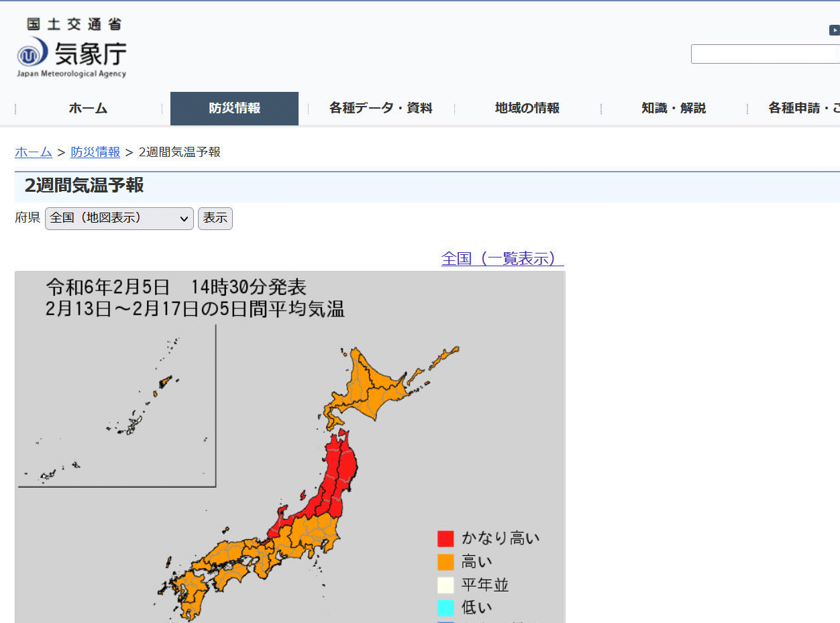The image size is (840, 623).
Task: Click the pale 平年並 legend swatch
Action: (x=445, y=585)
